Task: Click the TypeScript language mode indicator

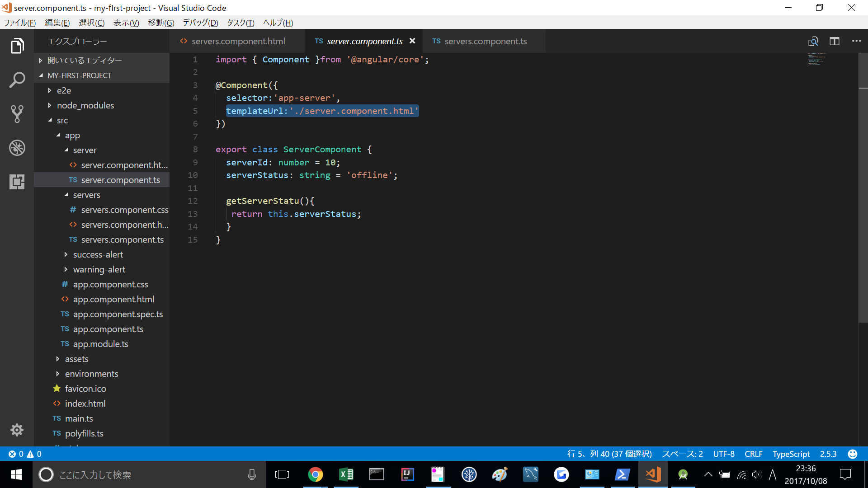Action: coord(791,454)
